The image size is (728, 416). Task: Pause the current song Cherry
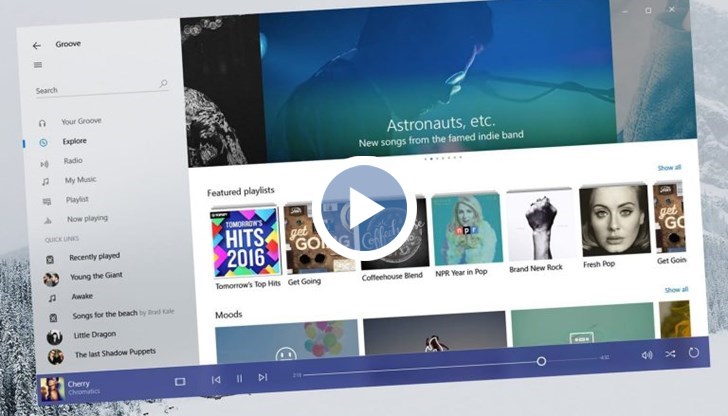point(239,378)
